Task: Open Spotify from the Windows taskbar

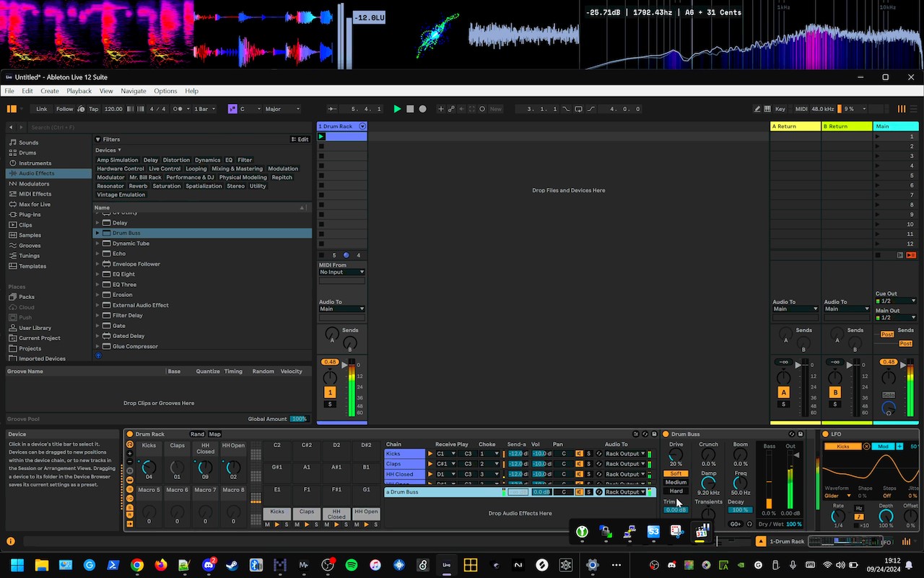Action: (x=352, y=565)
